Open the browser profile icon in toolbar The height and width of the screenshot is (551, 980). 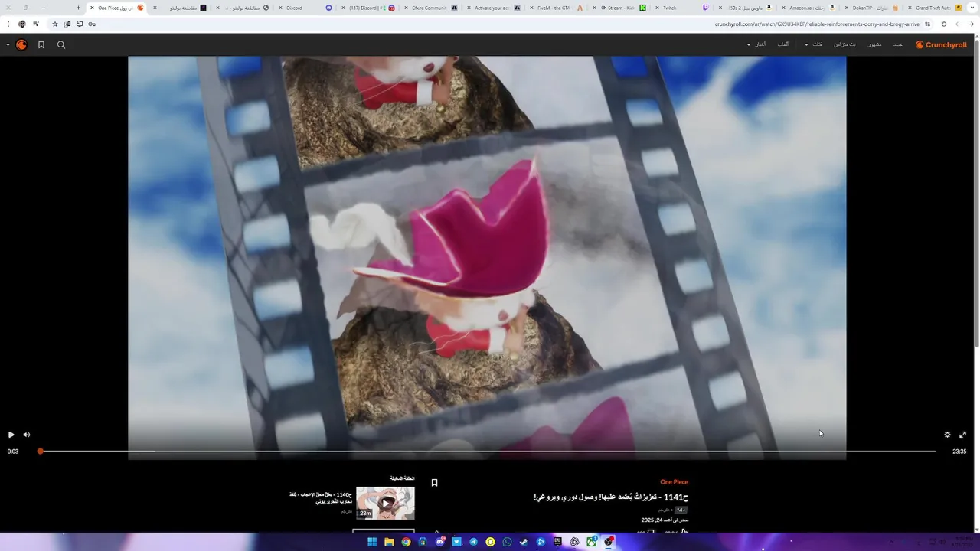point(21,24)
